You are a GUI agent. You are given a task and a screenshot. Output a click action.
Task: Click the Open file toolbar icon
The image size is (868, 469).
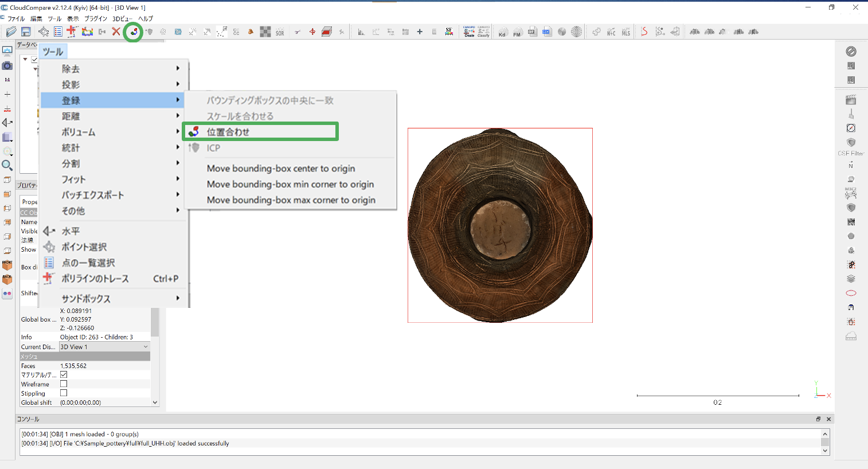[11, 32]
